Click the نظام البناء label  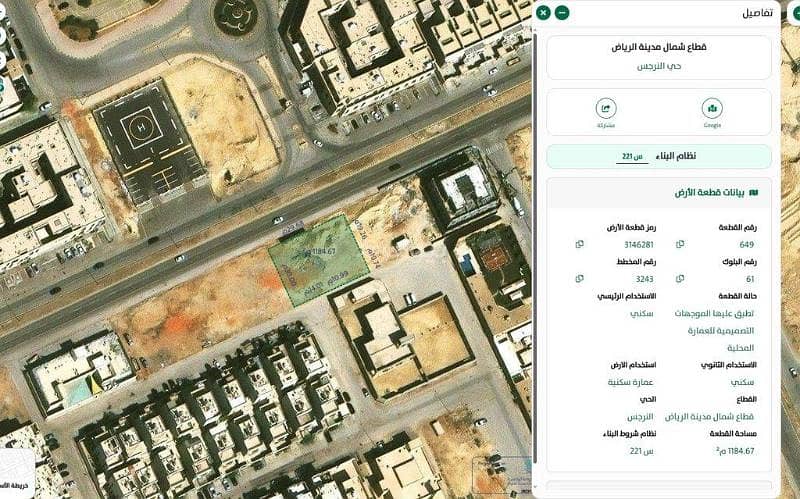(676, 156)
